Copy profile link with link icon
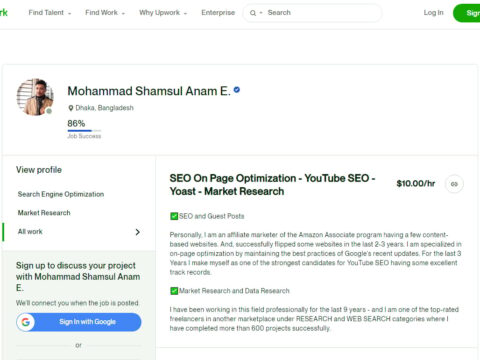The image size is (480, 360). pyautogui.click(x=454, y=184)
